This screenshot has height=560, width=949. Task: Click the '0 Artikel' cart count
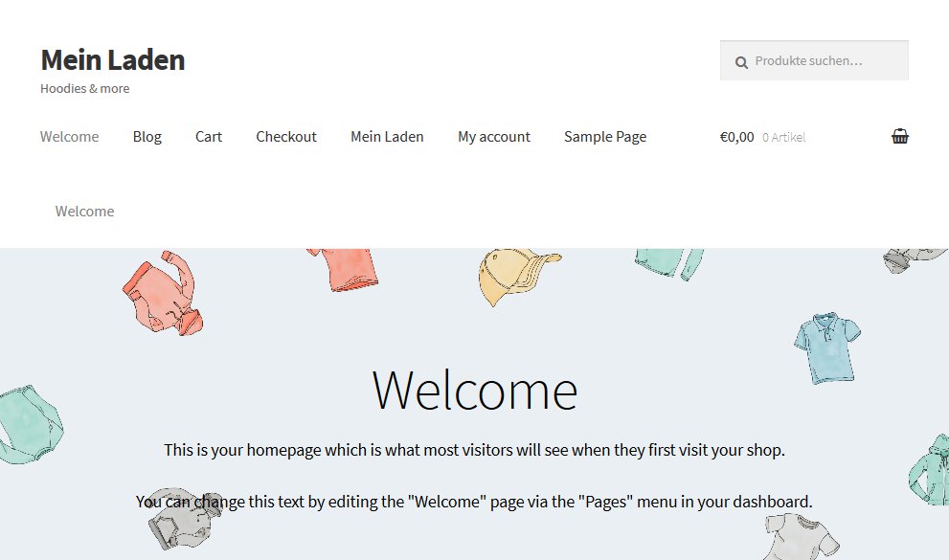coord(783,138)
